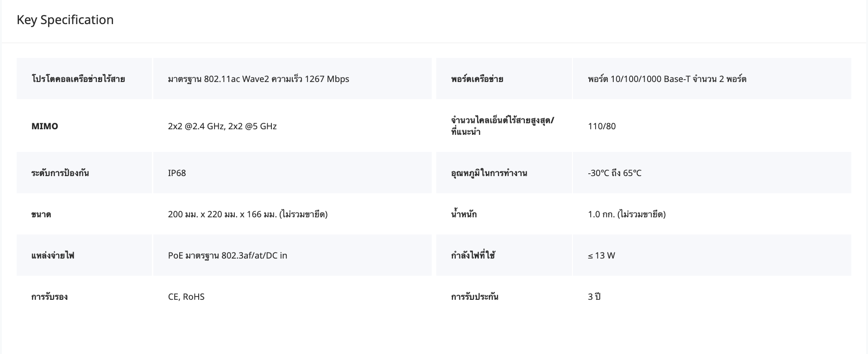This screenshot has width=868, height=354.
Task: Click the อุณหภูมิในการทำงาน label
Action: 489,173
